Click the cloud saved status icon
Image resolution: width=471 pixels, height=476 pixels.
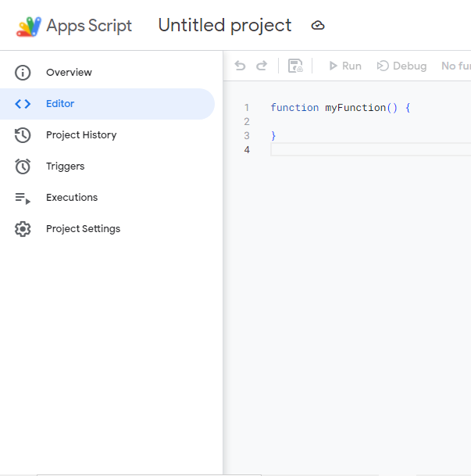318,26
